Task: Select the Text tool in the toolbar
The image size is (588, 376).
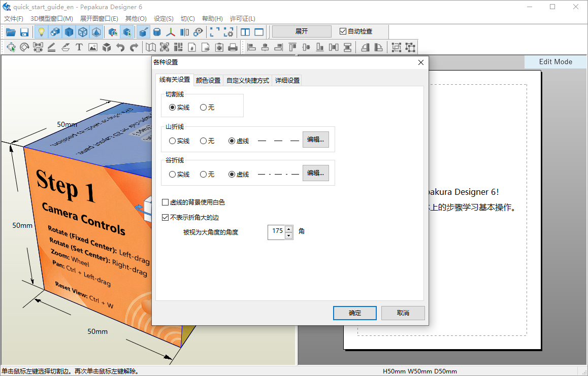Action: pos(78,47)
